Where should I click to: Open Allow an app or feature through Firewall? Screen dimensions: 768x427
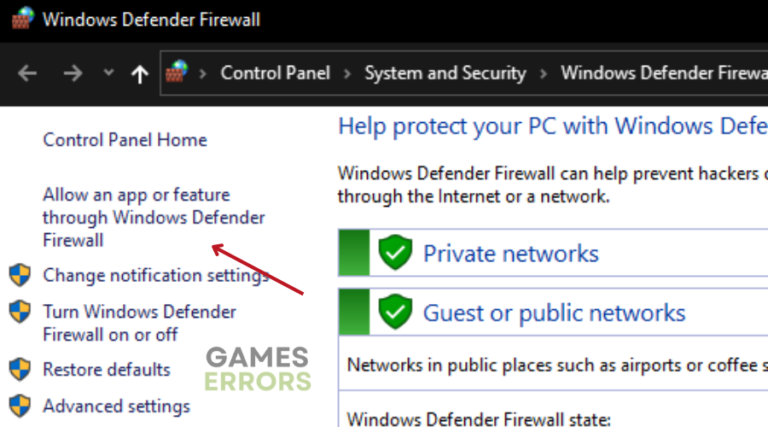[x=153, y=217]
